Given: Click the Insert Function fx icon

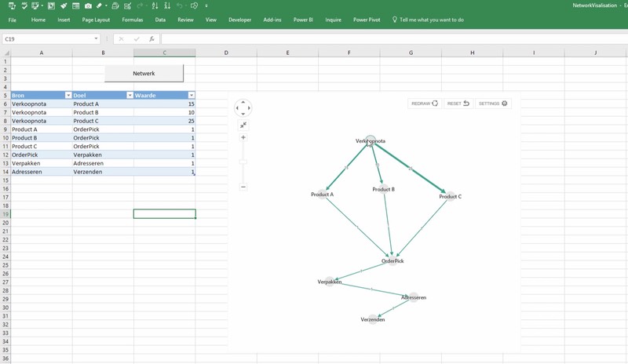Looking at the screenshot, I should pos(152,39).
